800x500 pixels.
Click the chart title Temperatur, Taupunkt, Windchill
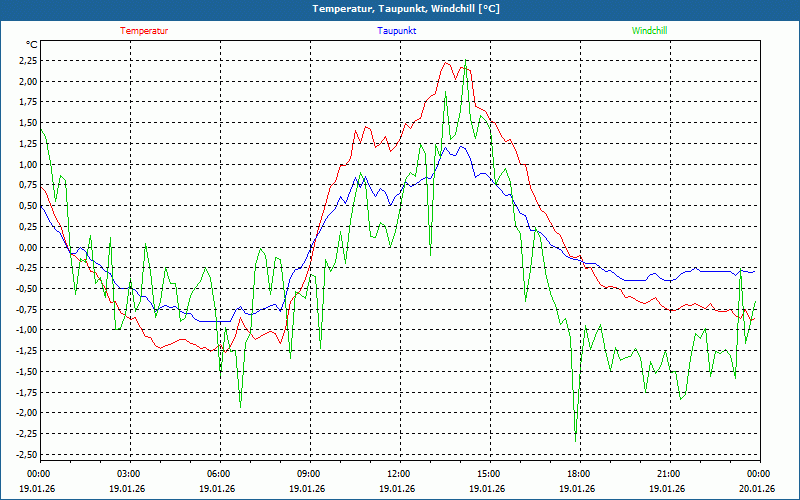click(399, 9)
